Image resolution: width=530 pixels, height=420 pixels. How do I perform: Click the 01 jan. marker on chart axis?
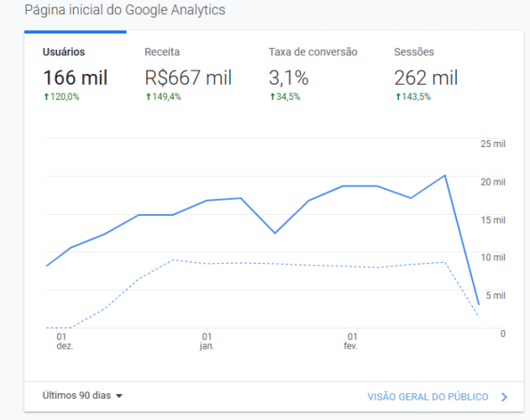[x=207, y=341]
